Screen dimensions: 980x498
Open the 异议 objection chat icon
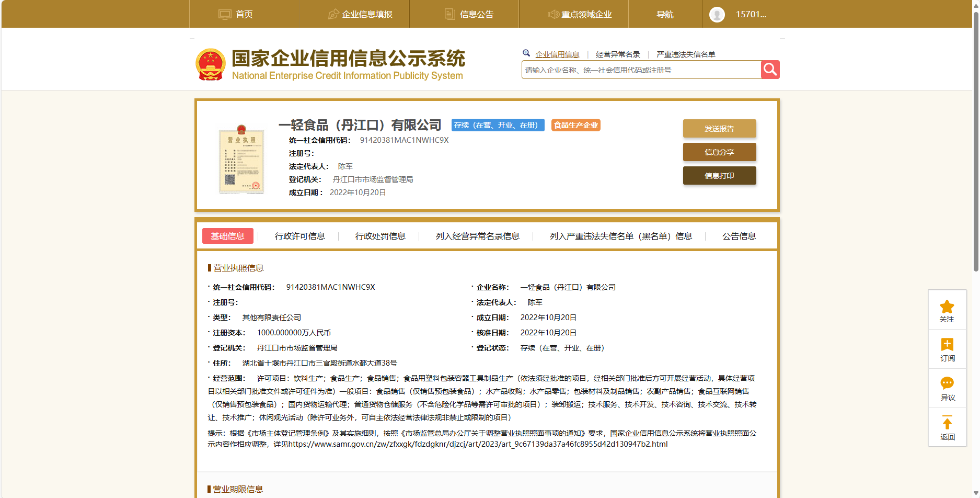[947, 384]
